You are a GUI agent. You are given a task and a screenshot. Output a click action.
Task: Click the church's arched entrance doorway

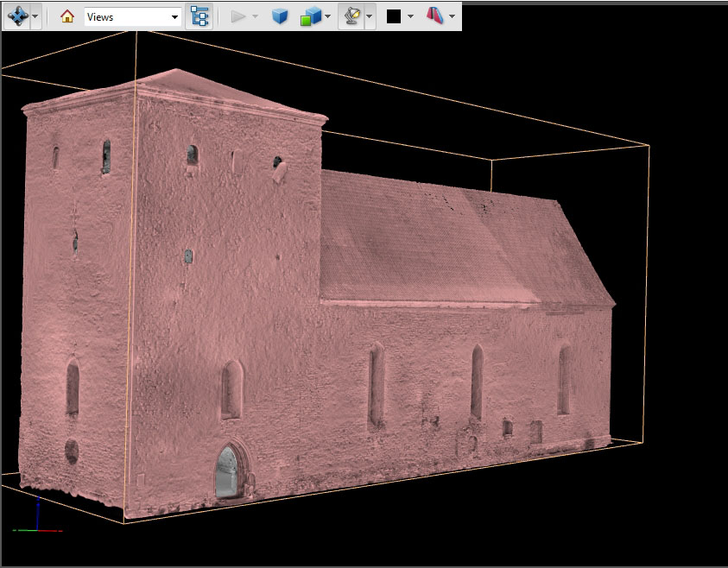(226, 473)
